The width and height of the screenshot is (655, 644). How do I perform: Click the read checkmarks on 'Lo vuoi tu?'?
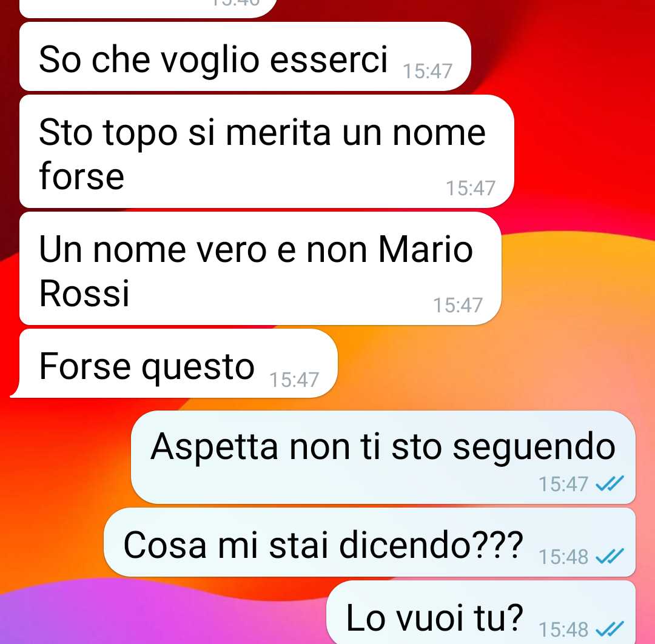(x=610, y=629)
